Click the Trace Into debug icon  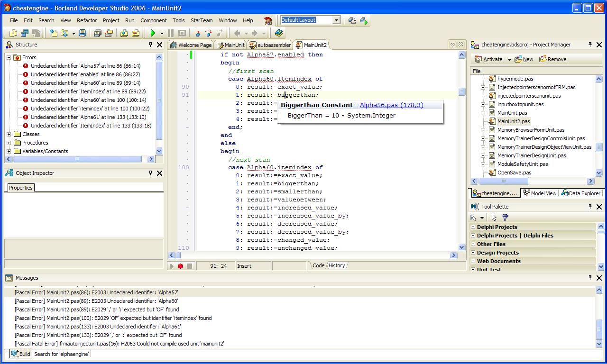pos(198,33)
